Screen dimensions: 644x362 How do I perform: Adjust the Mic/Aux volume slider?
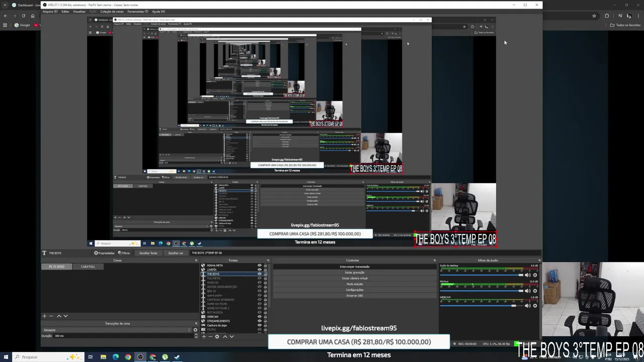[481, 291]
